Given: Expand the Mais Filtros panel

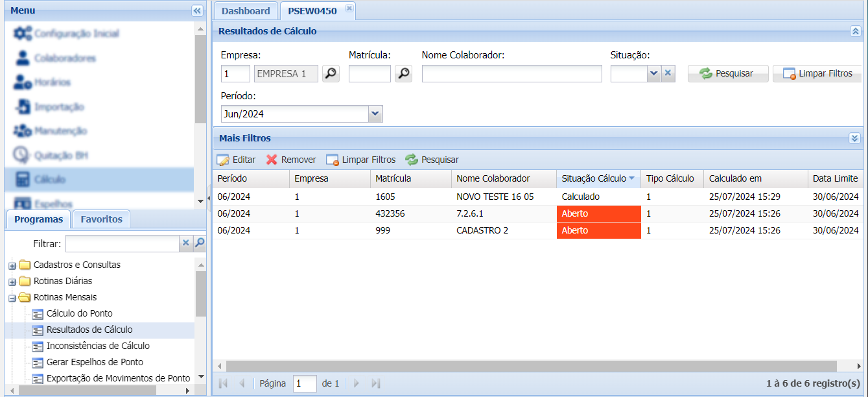Looking at the screenshot, I should (854, 138).
